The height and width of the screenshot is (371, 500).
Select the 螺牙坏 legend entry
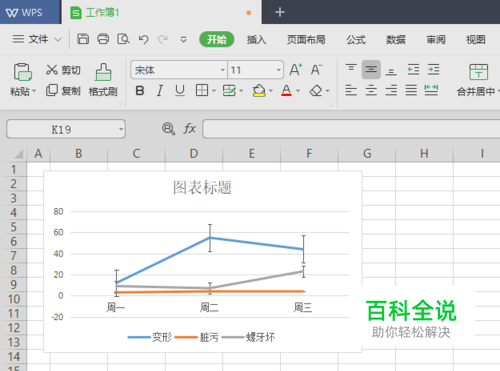[248, 337]
